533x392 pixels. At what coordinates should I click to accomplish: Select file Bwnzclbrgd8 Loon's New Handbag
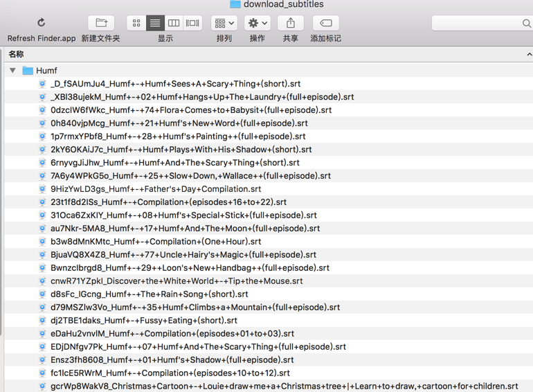(x=190, y=268)
